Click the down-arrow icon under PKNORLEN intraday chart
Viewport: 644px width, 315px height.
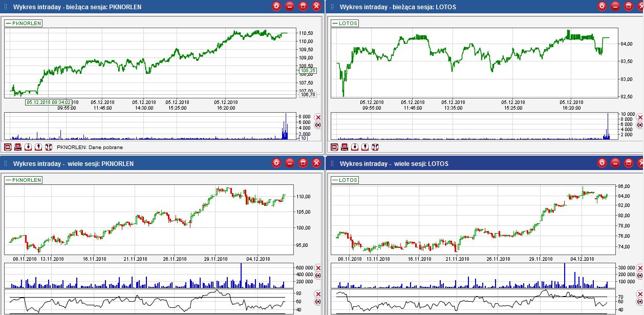pyautogui.click(x=28, y=147)
